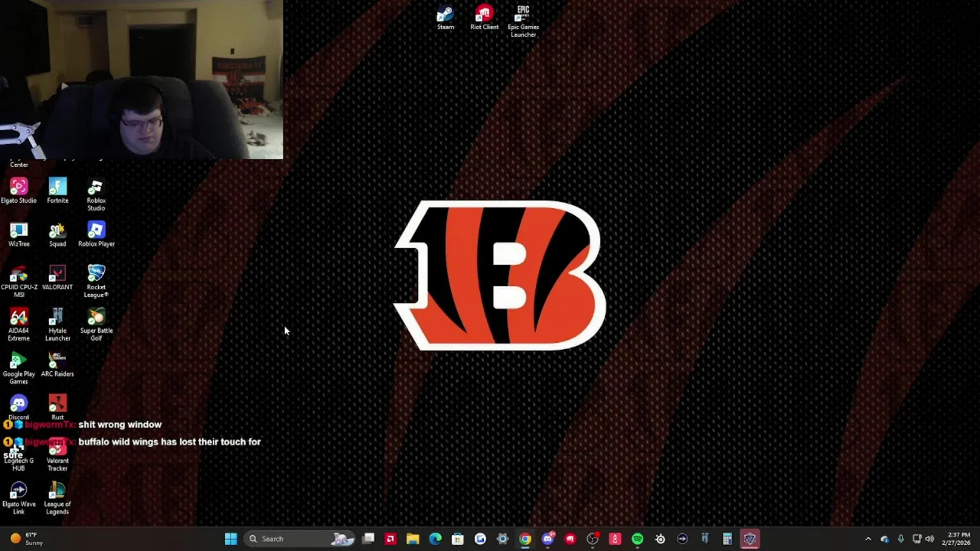This screenshot has width=980, height=551.
Task: Switch to Google Chrome in the taskbar
Action: (525, 539)
